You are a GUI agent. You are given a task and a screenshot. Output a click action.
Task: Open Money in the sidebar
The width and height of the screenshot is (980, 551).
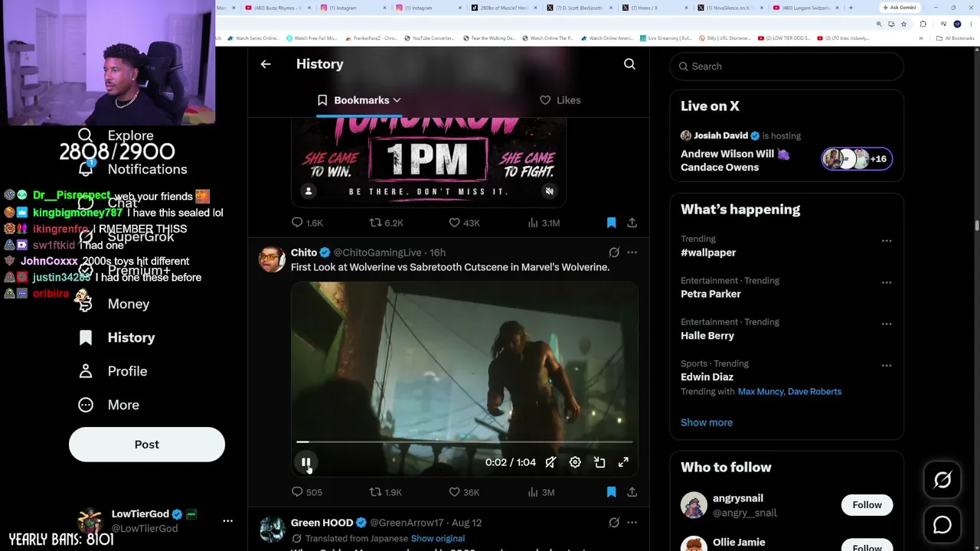[113, 304]
